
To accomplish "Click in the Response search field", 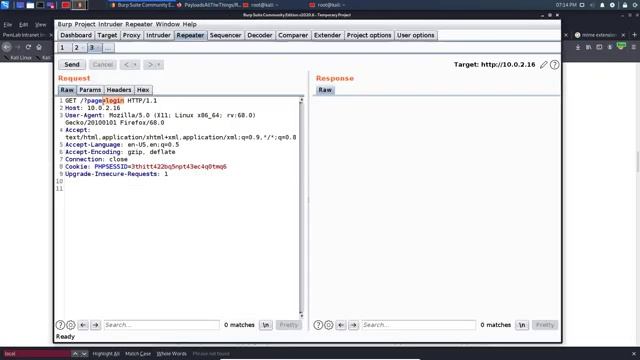I will click(x=419, y=325).
